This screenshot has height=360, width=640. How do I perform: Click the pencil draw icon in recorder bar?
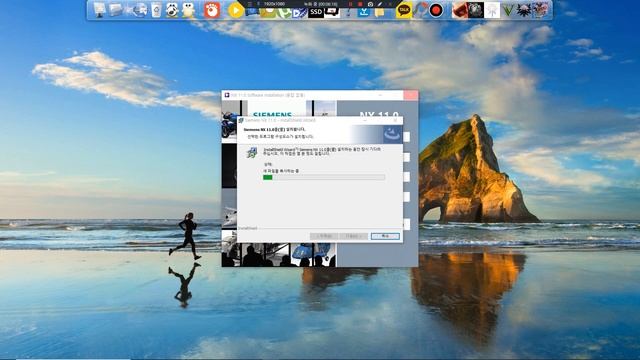[380, 4]
